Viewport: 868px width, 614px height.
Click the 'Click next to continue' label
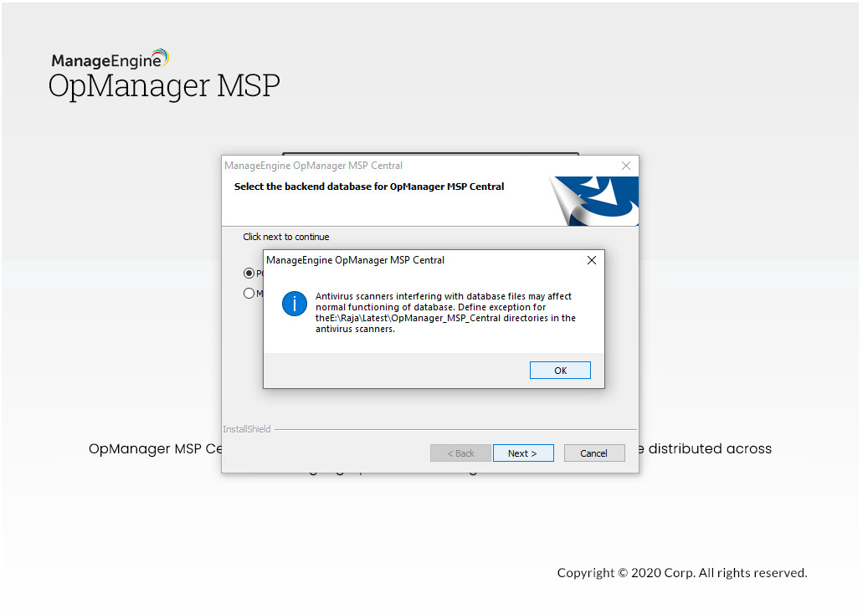pyautogui.click(x=286, y=237)
